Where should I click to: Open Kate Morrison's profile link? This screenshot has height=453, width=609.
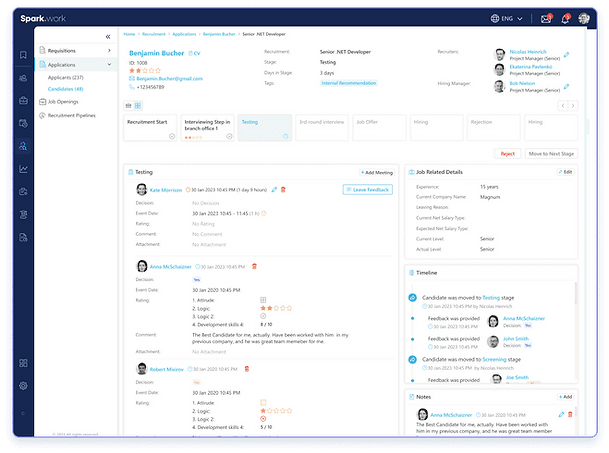pos(166,190)
